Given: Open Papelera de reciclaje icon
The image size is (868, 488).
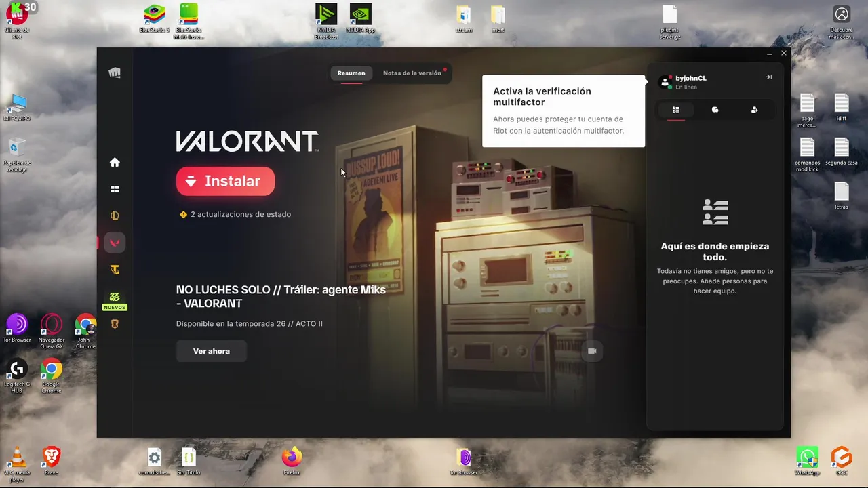Looking at the screenshot, I should [x=17, y=155].
